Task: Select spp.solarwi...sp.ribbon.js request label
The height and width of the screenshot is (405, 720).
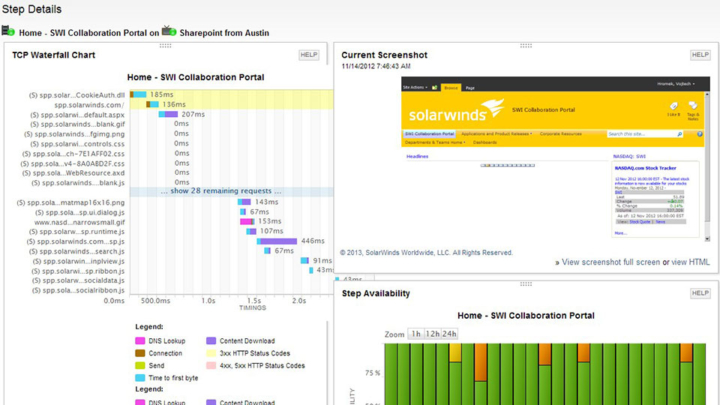Action: coord(79,271)
